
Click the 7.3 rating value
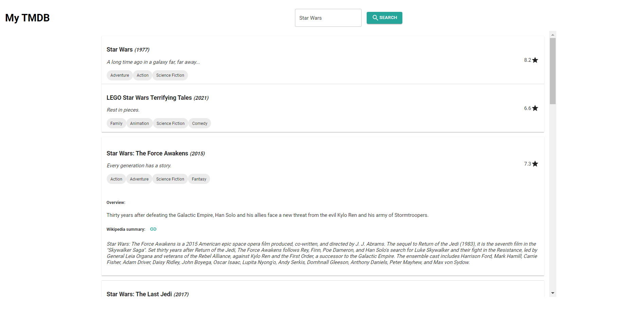pyautogui.click(x=527, y=164)
